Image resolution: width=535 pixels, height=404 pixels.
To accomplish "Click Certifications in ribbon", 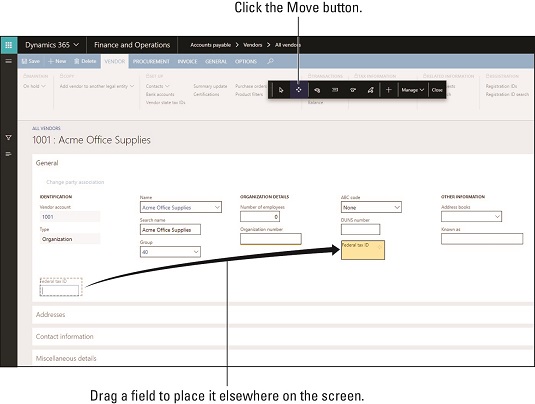I will coord(206,94).
